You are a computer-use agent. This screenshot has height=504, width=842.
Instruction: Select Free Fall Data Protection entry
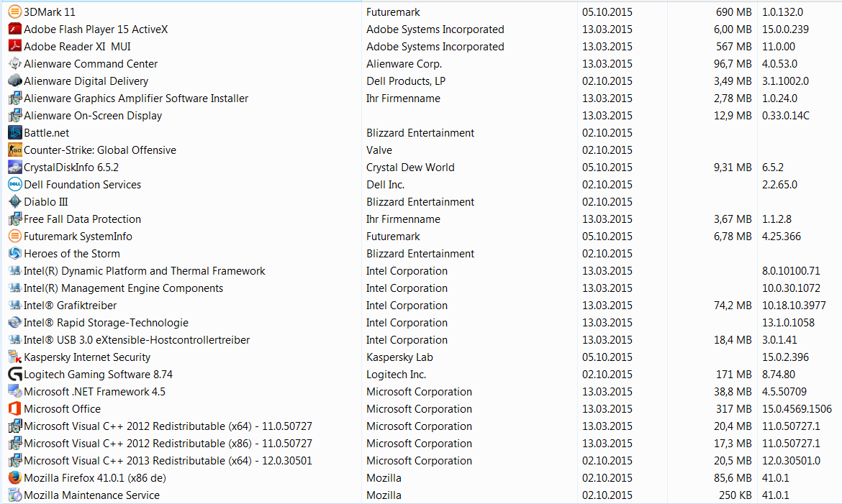coord(82,219)
